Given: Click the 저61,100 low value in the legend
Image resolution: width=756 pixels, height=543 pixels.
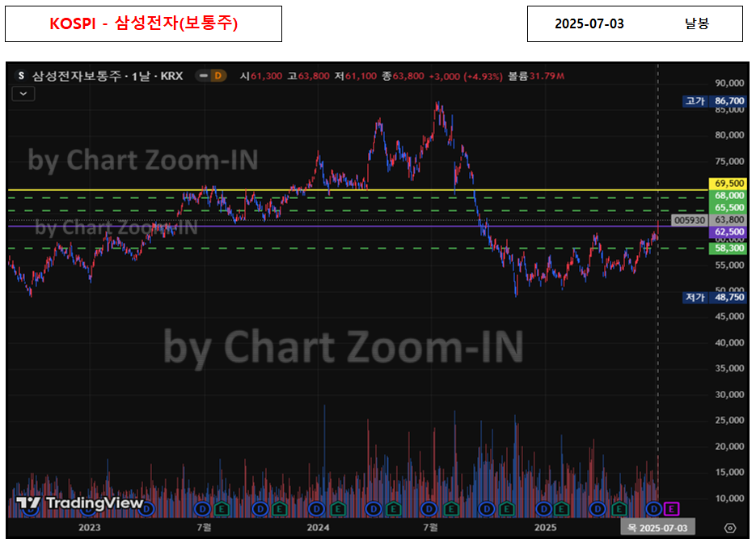Looking at the screenshot, I should click(356, 76).
